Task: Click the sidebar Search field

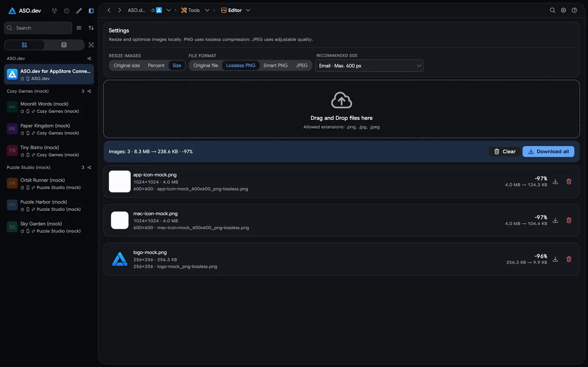Action: (x=38, y=28)
